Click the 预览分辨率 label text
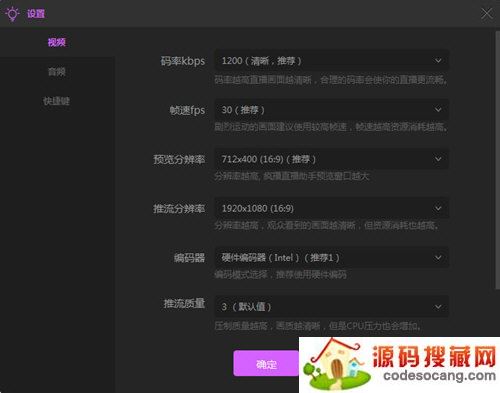The width and height of the screenshot is (500, 393). [x=179, y=159]
